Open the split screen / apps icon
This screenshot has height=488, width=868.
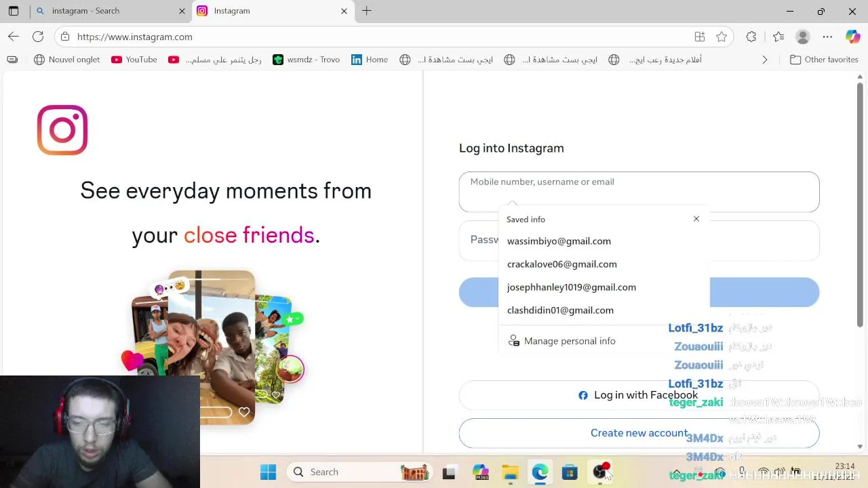700,37
